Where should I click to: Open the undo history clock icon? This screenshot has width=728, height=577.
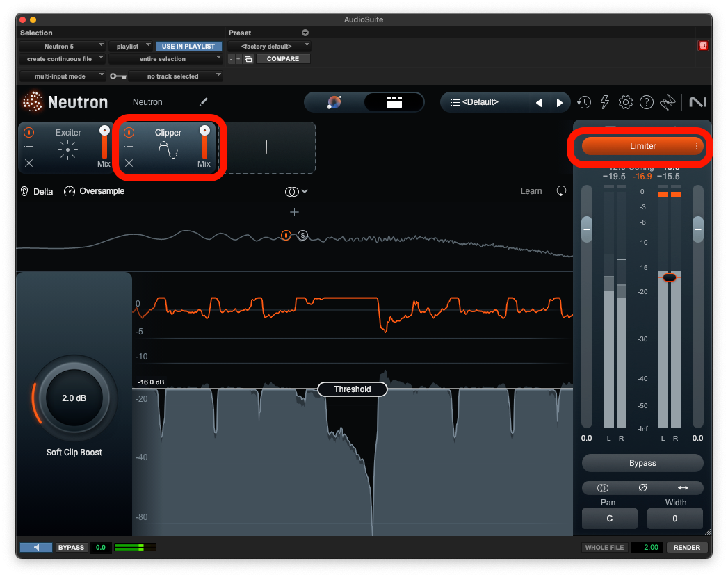point(584,102)
